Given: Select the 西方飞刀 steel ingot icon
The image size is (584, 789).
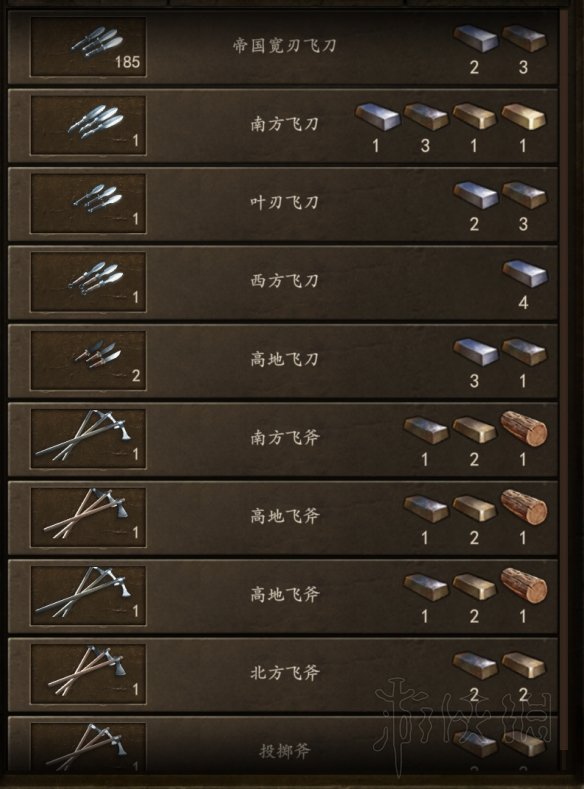Looking at the screenshot, I should click(x=525, y=274).
